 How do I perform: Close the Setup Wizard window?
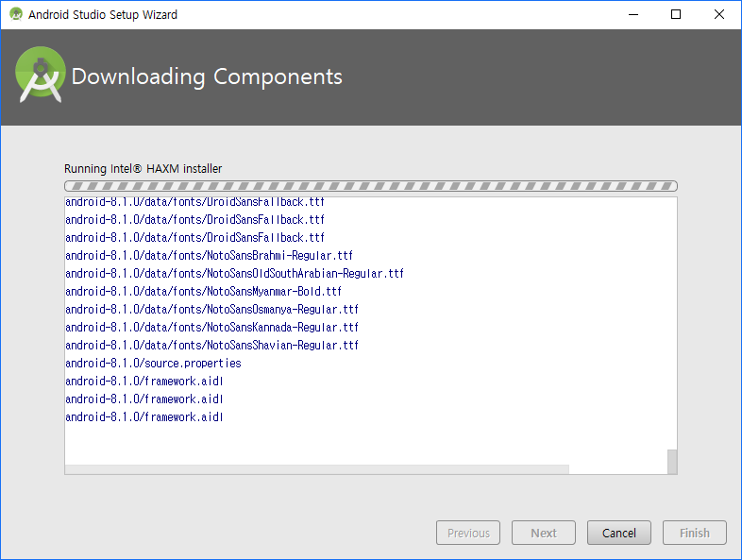[718, 15]
